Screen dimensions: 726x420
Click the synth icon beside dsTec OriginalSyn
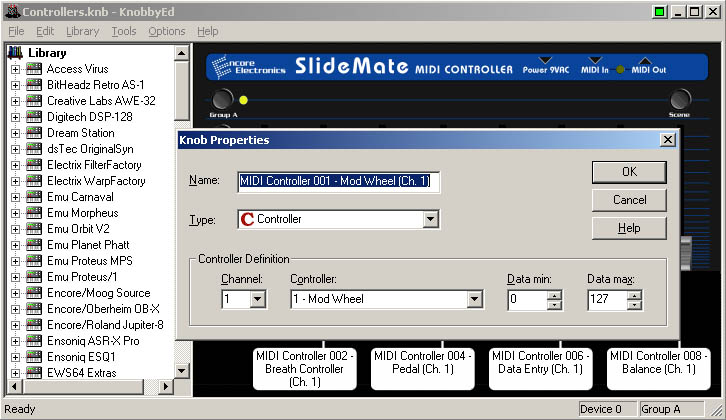tap(34, 149)
